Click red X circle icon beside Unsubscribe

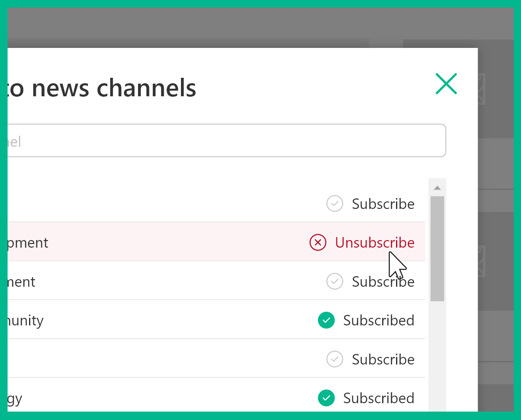(318, 243)
